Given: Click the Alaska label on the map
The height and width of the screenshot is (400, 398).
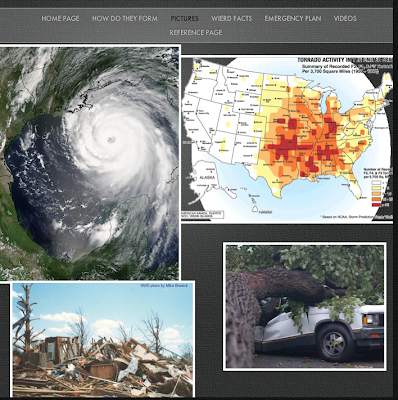Looking at the screenshot, I should point(207,177).
